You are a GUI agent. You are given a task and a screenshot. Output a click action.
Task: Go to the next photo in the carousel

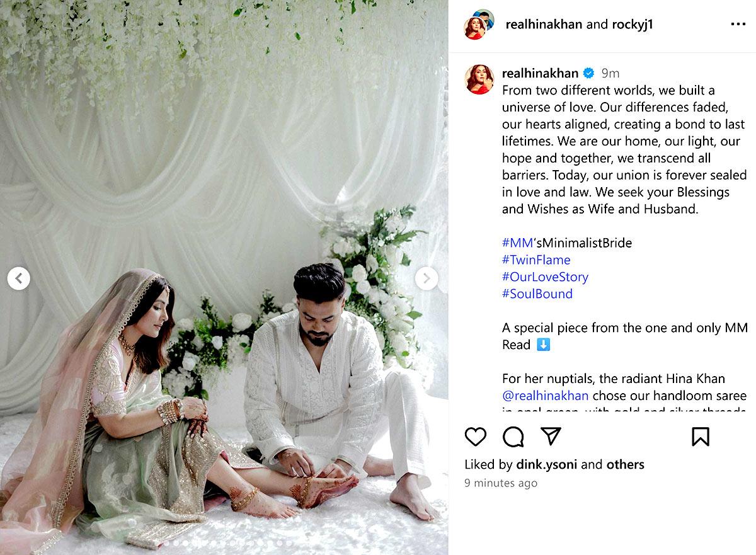pyautogui.click(x=427, y=278)
